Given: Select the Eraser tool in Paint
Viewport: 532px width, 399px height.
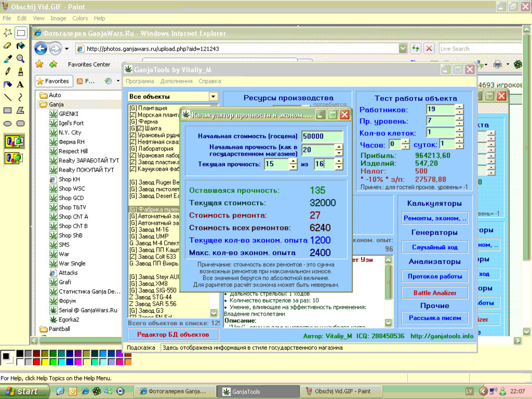Looking at the screenshot, I should point(7,46).
